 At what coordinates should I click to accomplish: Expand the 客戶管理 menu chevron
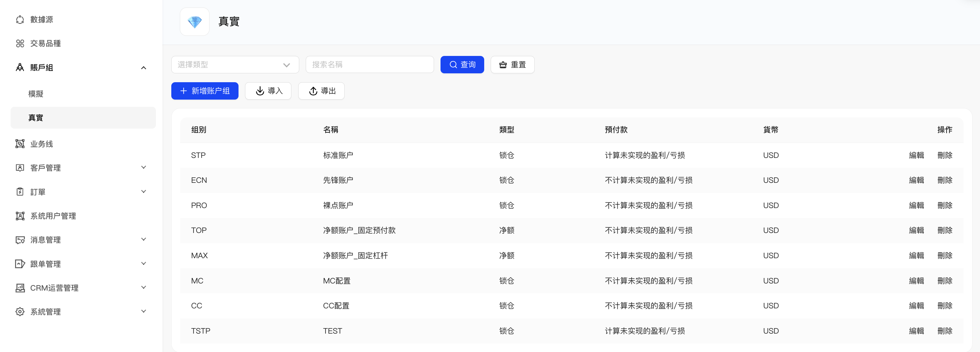tap(143, 167)
